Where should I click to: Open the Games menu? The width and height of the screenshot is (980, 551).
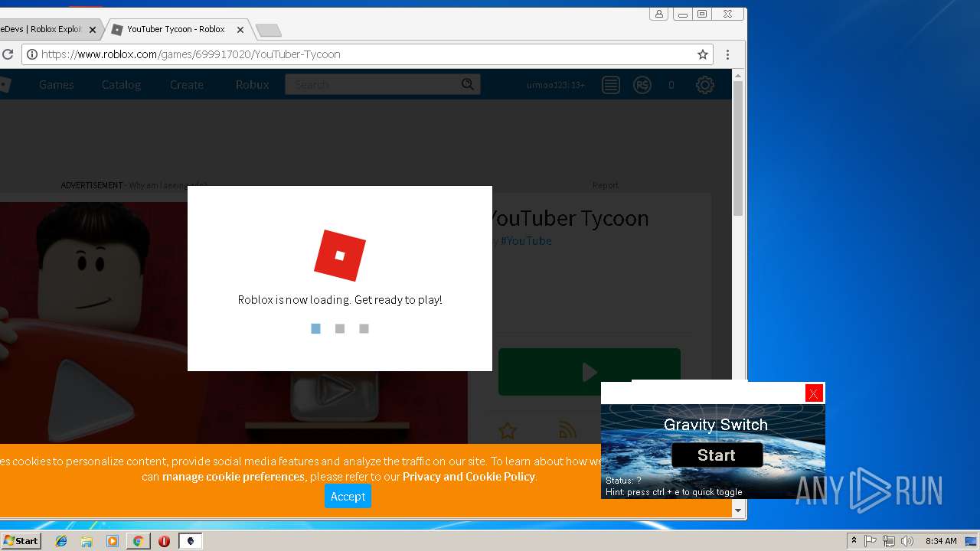[x=57, y=85]
